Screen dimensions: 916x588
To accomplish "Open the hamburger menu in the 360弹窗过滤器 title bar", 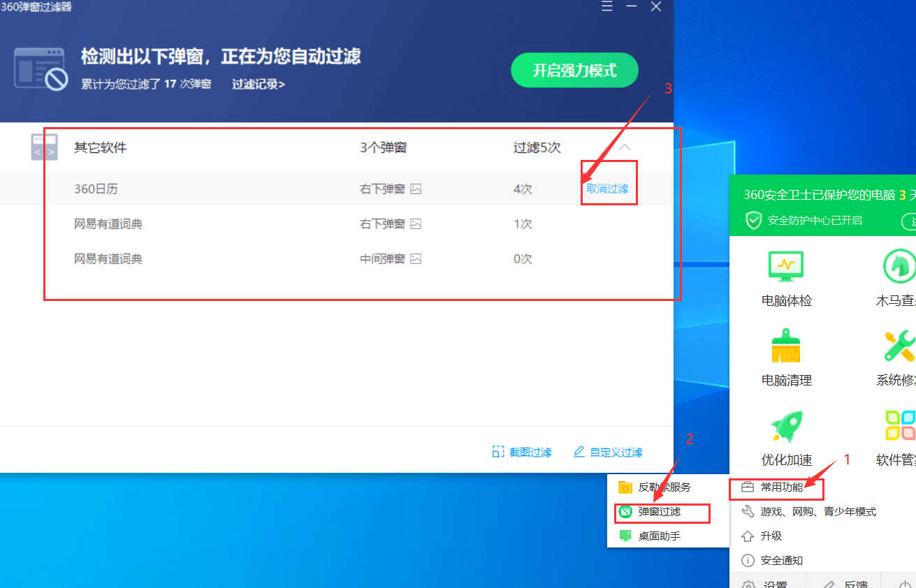I will pyautogui.click(x=607, y=6).
